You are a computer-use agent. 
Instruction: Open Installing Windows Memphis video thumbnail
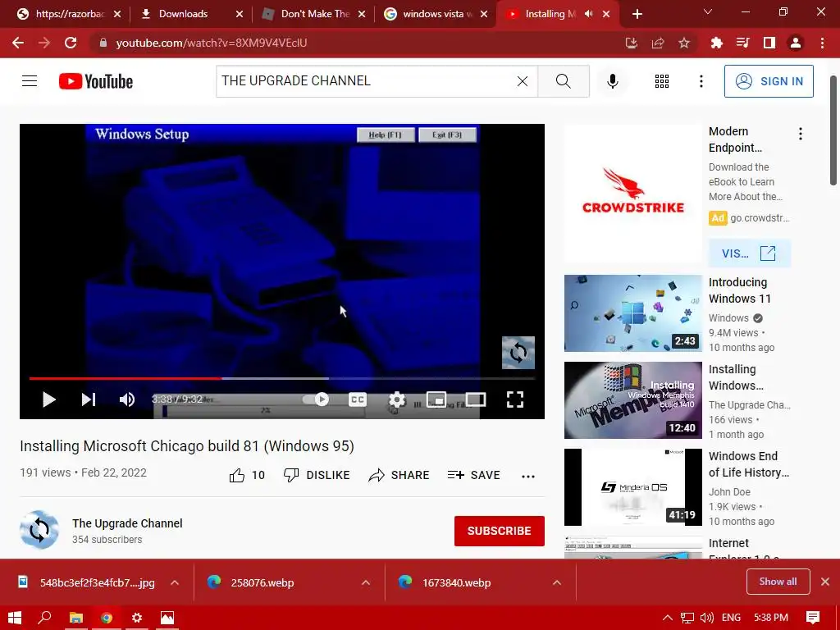632,400
